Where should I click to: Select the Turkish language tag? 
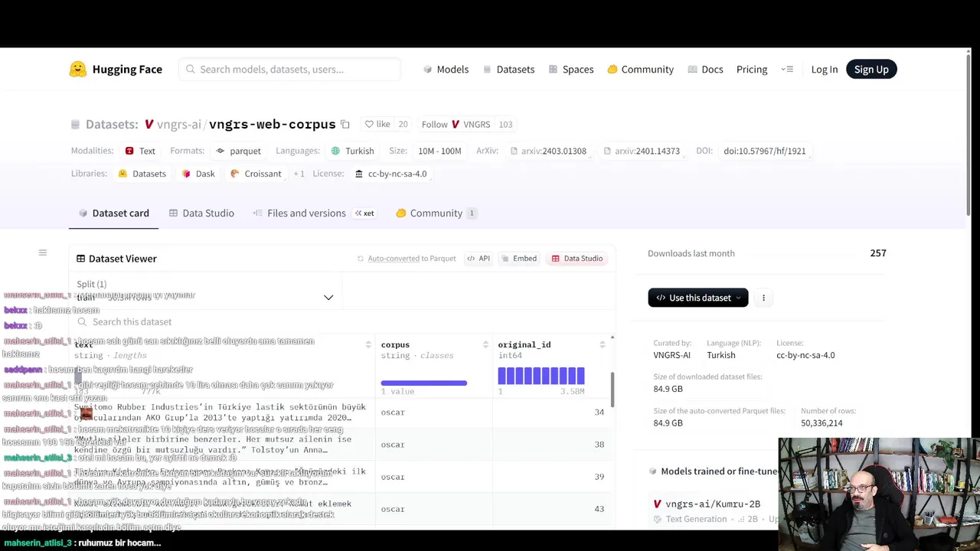pyautogui.click(x=353, y=151)
